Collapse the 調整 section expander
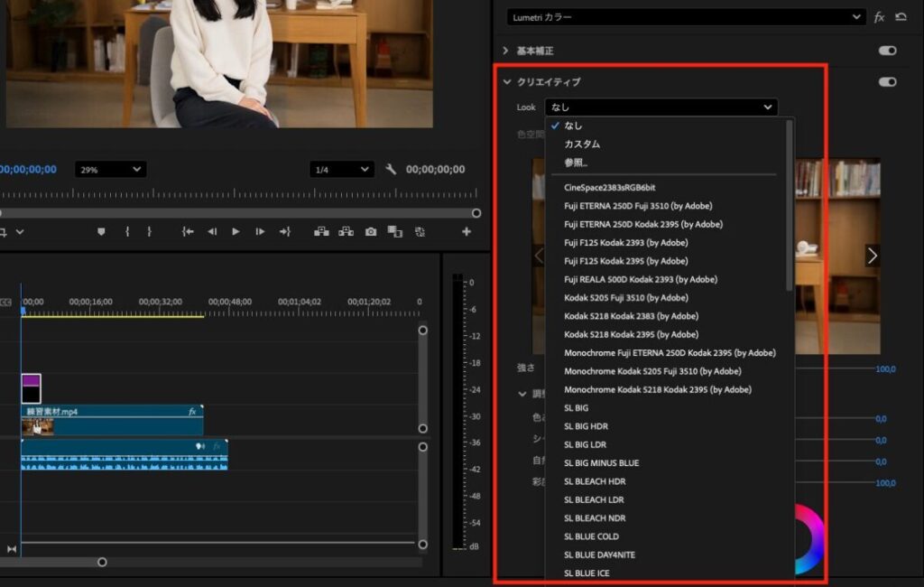The height and width of the screenshot is (587, 924). tap(522, 394)
